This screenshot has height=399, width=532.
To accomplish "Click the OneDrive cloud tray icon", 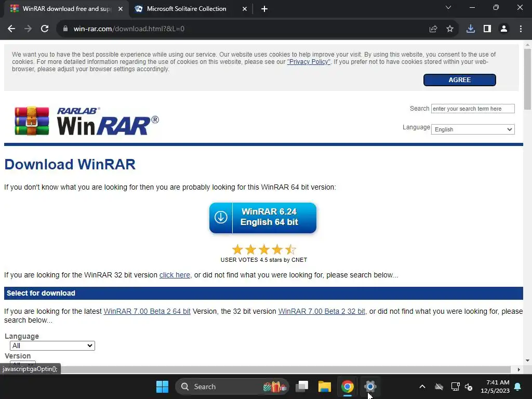I will click(439, 387).
